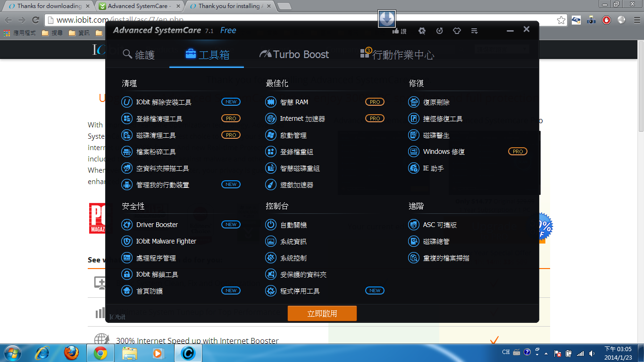Switch to Turbo Boost tab
The width and height of the screenshot is (644, 362).
coord(294,54)
